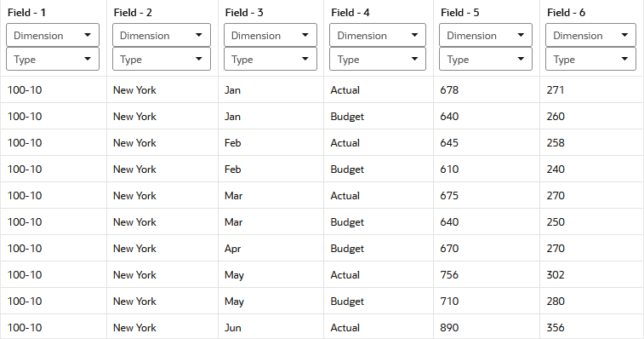Screen dimensions: 644x339
Task: Open the Field - 1 Dimension dropdown
Action: [53, 36]
